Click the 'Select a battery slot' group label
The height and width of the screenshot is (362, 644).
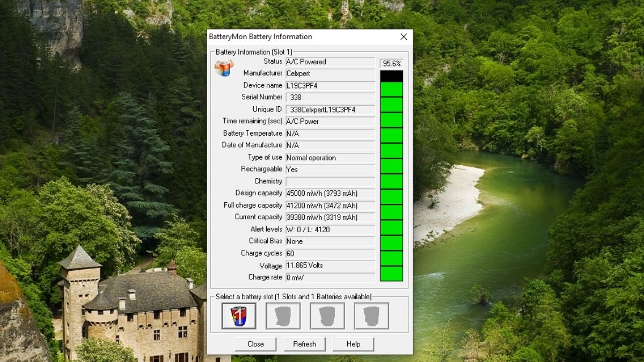pos(294,297)
